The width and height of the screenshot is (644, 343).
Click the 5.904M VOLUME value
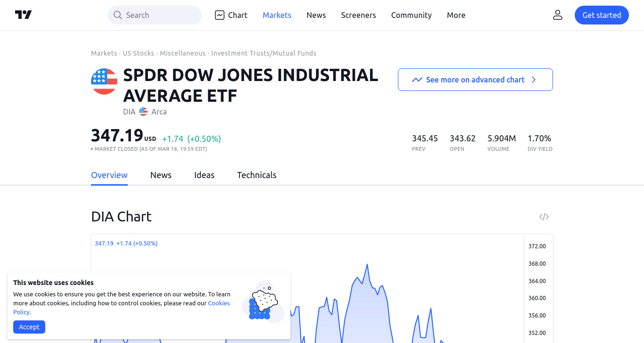click(502, 139)
